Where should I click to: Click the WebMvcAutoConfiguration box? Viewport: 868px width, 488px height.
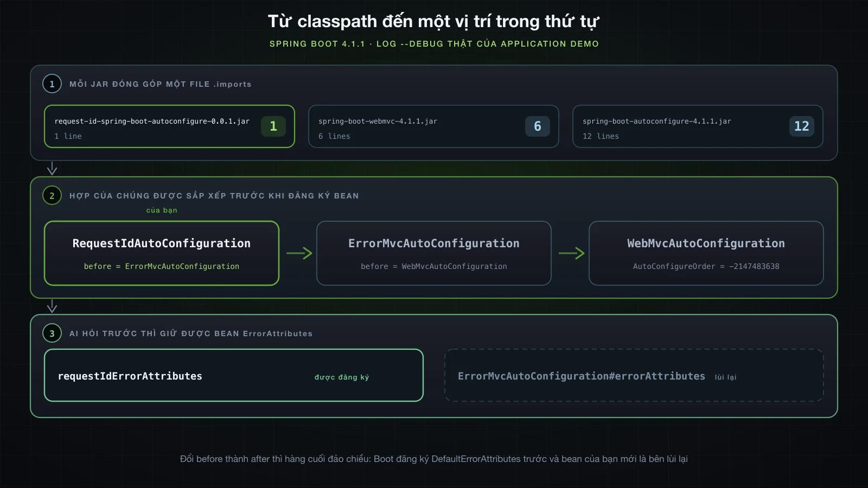(706, 253)
